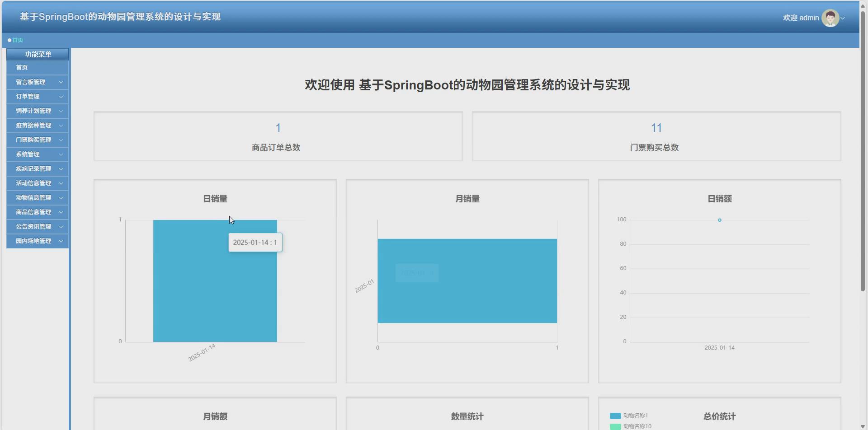Click the 月销量 horizontal bar

[x=467, y=281]
